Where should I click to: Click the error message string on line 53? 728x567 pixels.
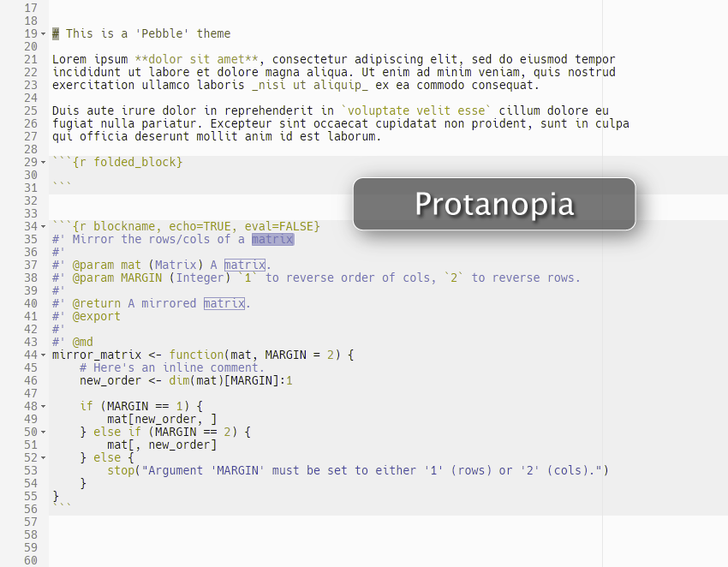(x=372, y=471)
